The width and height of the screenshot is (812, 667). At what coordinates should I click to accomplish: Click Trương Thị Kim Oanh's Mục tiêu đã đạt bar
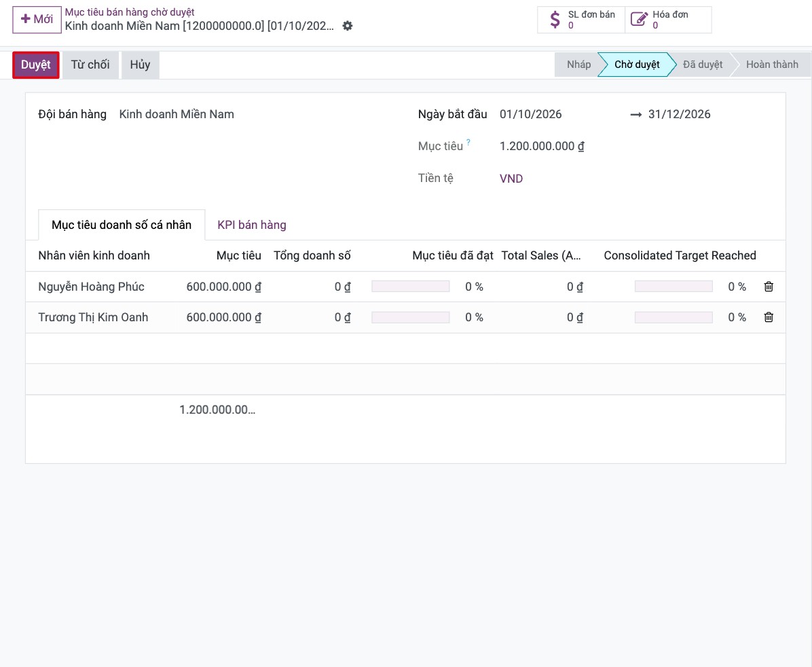coord(411,317)
